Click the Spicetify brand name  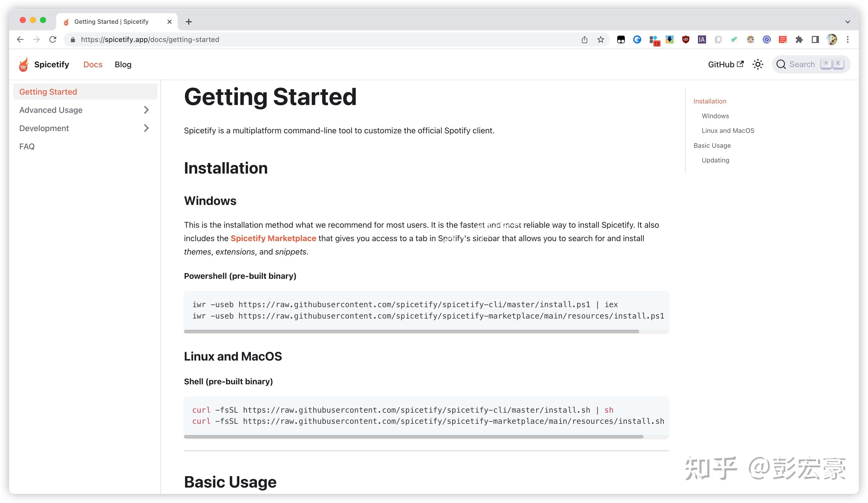(x=52, y=64)
